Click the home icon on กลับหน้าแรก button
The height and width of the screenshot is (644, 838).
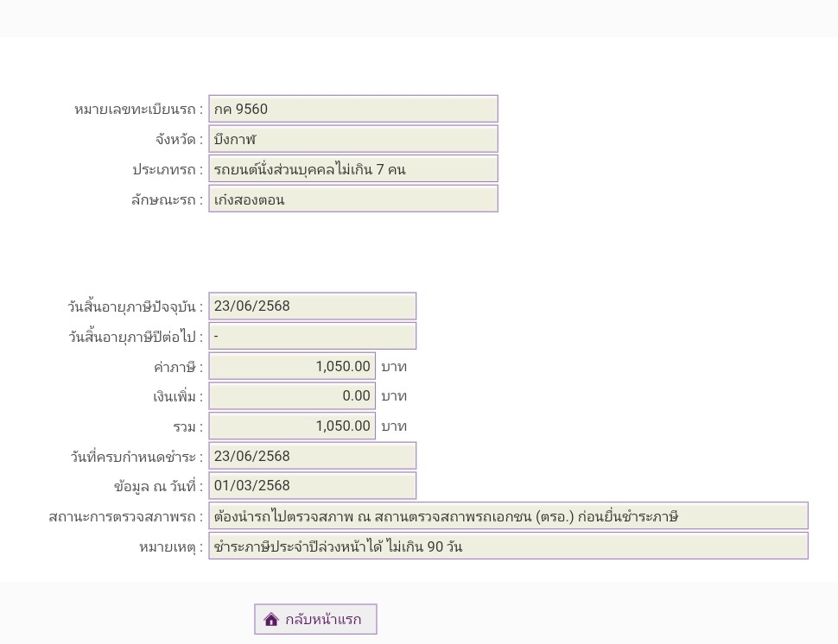[x=271, y=619]
